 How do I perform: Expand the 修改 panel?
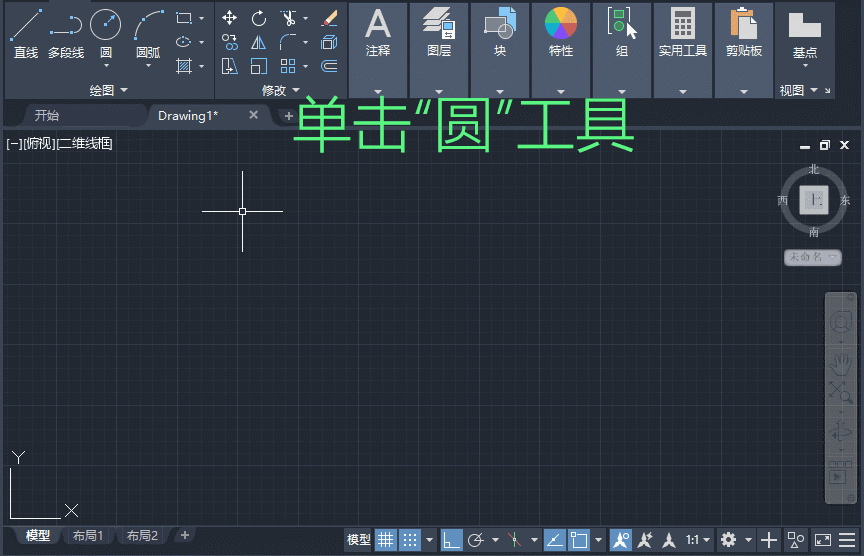(x=281, y=90)
